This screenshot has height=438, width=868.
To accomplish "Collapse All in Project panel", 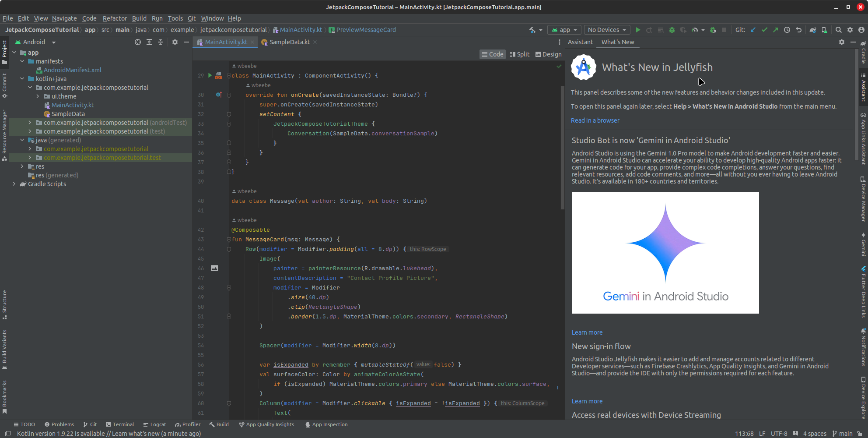I will [161, 42].
